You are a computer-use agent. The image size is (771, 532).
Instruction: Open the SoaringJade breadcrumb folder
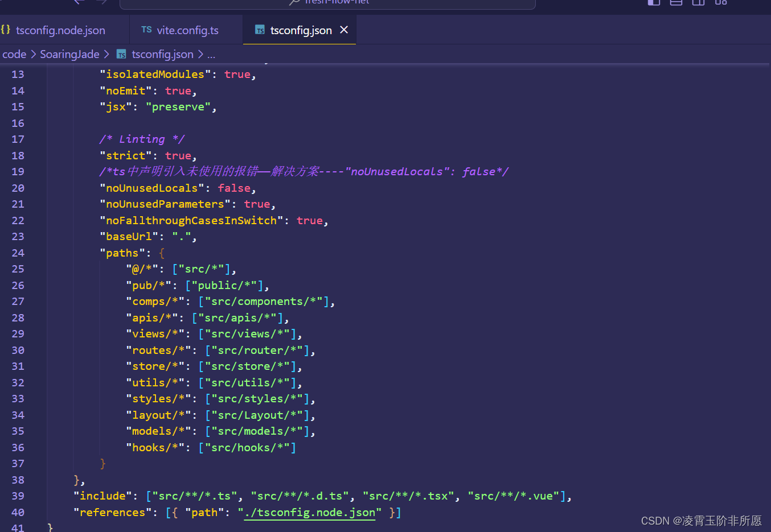coord(69,54)
